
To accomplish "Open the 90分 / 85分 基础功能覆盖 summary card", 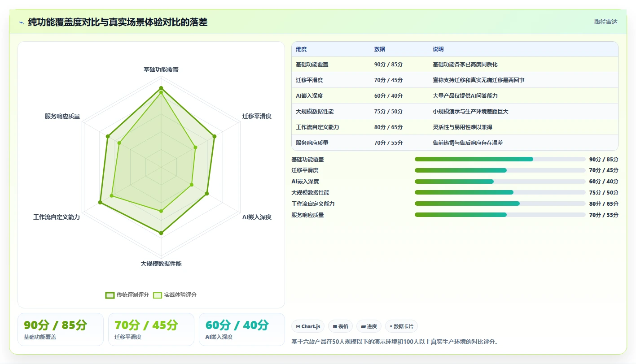I will [61, 329].
